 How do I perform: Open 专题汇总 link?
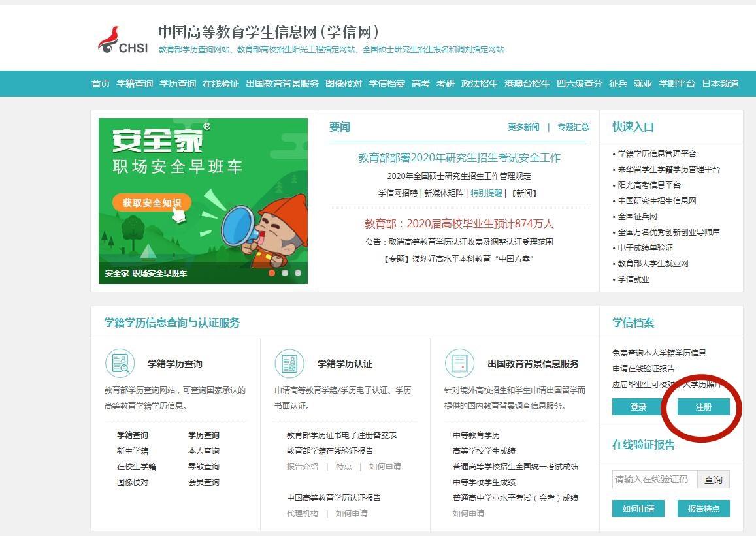click(573, 127)
